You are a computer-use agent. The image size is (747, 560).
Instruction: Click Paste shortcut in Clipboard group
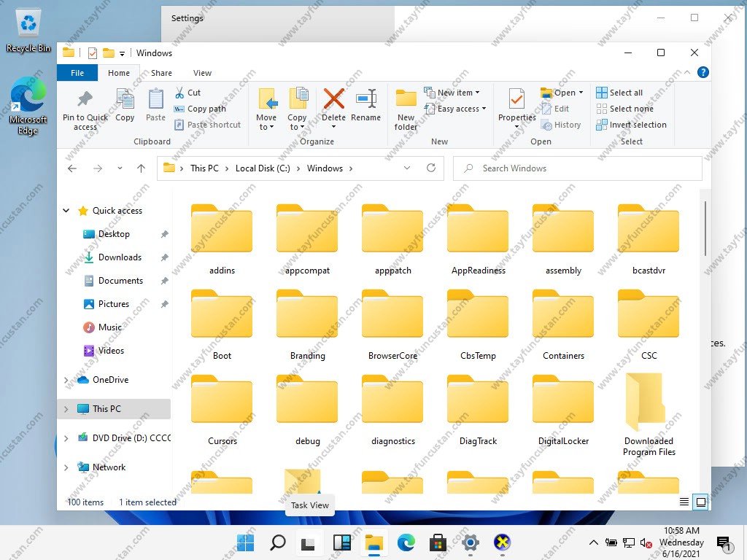tap(207, 125)
